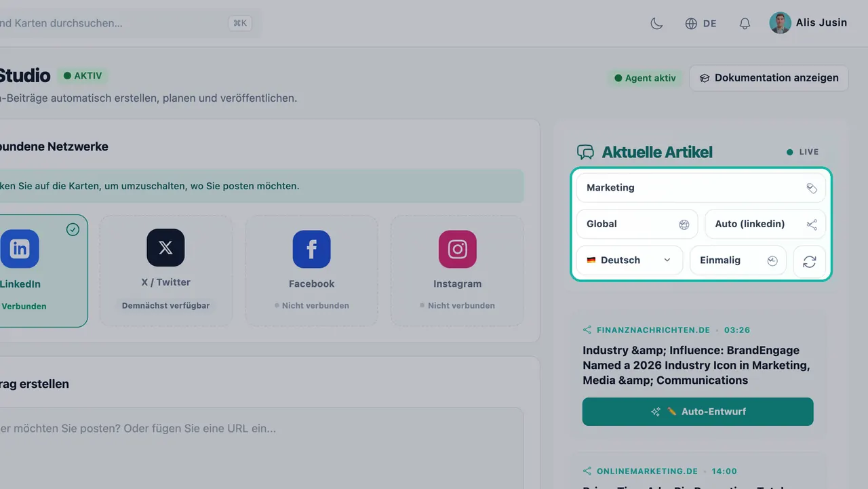The image size is (868, 489).
Task: Open the DE language selector
Action: [701, 23]
